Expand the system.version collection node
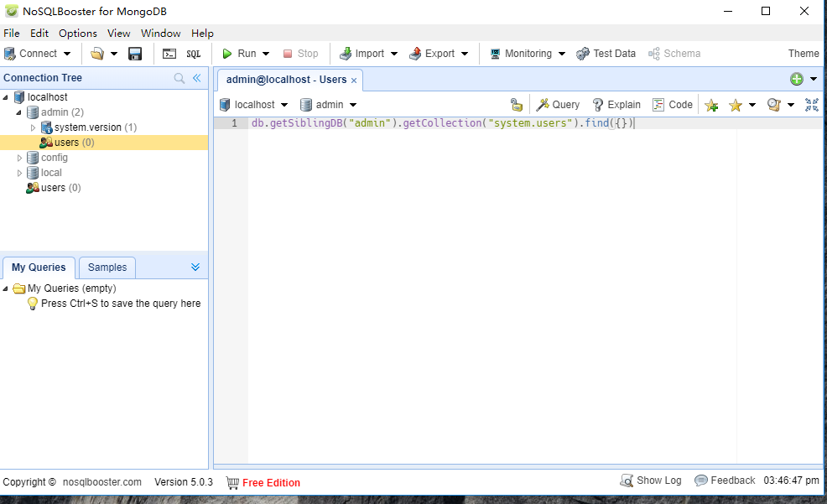827x504 pixels. [33, 127]
